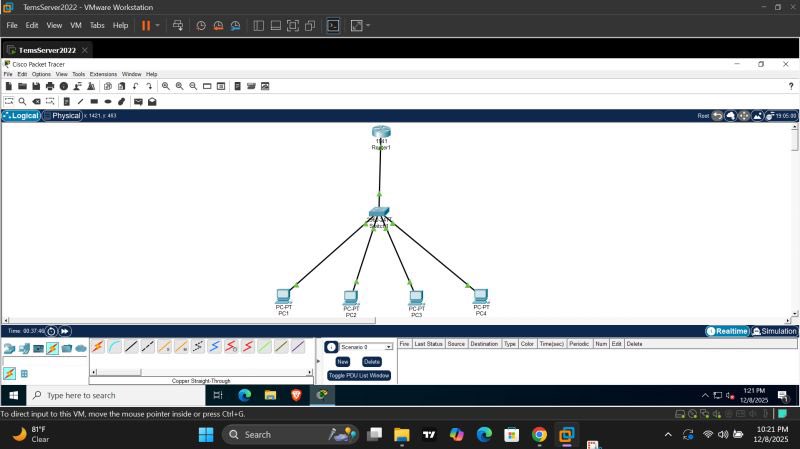The height and width of the screenshot is (449, 800).
Task: Open Packet Tracer Options menu
Action: [41, 74]
